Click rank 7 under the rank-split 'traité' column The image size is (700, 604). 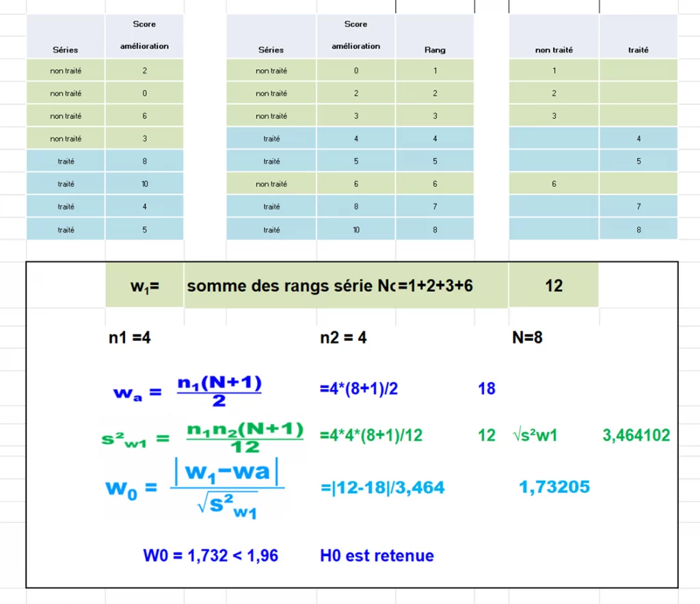(638, 207)
